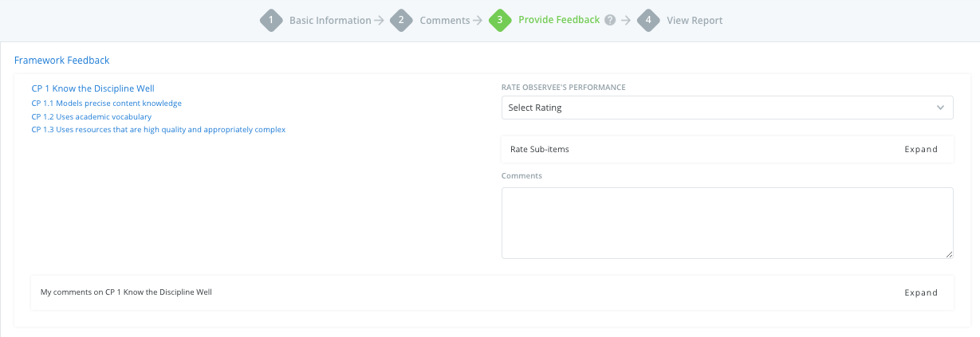
Task: Click the Comments box resize handle
Action: [949, 254]
